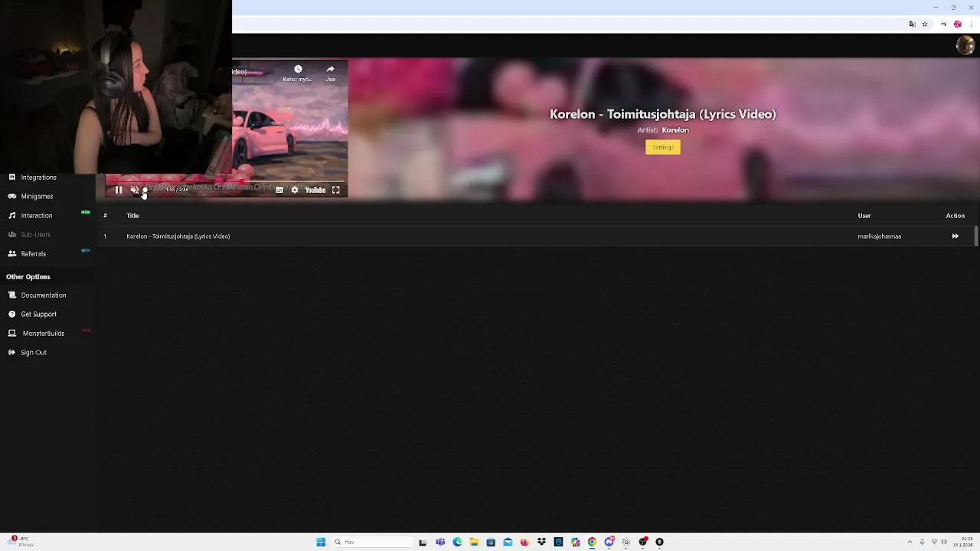The height and width of the screenshot is (551, 980).
Task: Click the main song title heading
Action: pyautogui.click(x=663, y=114)
